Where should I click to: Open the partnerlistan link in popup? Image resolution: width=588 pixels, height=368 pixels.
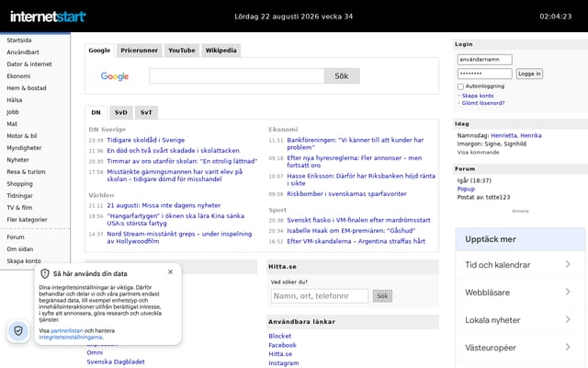[67, 331]
